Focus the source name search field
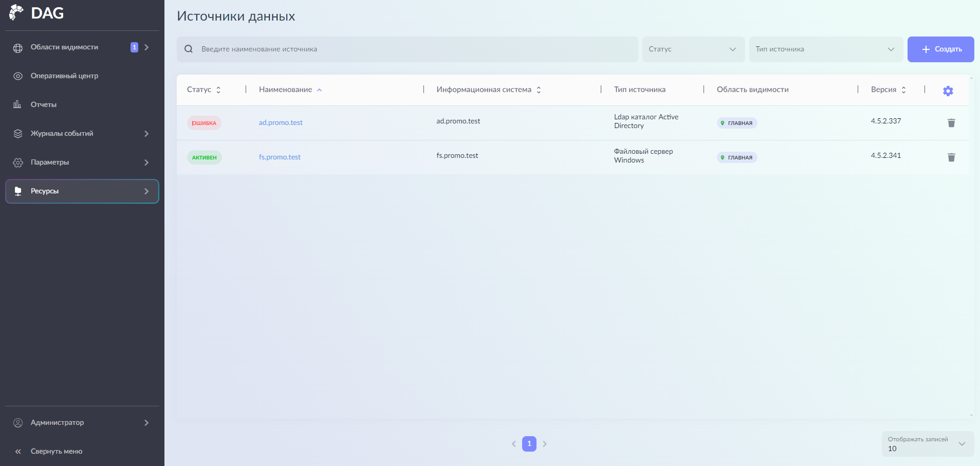 (x=408, y=49)
